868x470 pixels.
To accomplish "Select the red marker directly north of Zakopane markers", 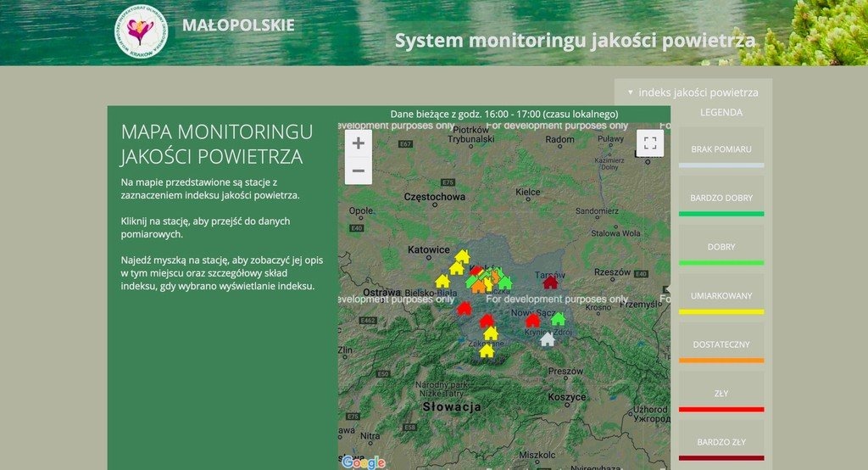I will [487, 321].
